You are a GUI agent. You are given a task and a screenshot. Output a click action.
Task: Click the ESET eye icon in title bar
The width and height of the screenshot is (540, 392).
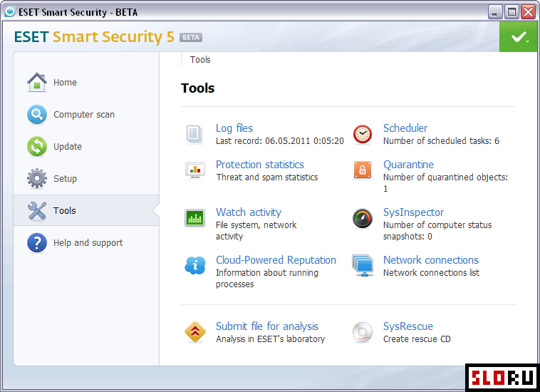[x=10, y=11]
